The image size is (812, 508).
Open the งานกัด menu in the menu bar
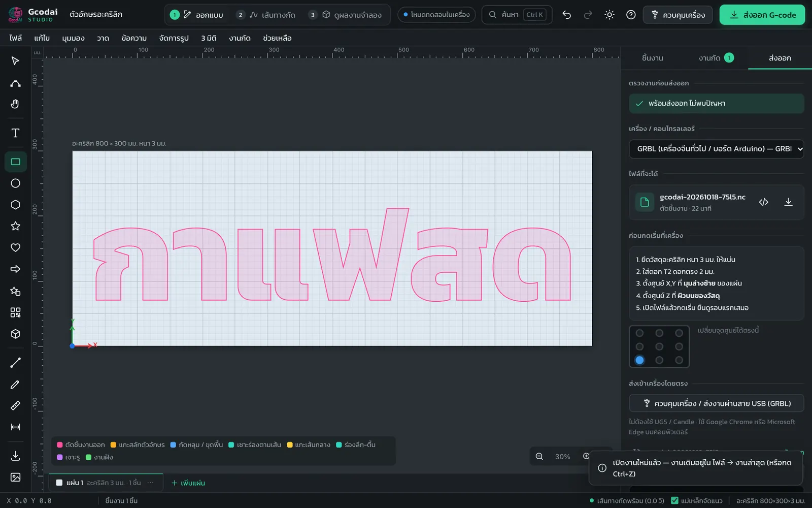click(240, 38)
